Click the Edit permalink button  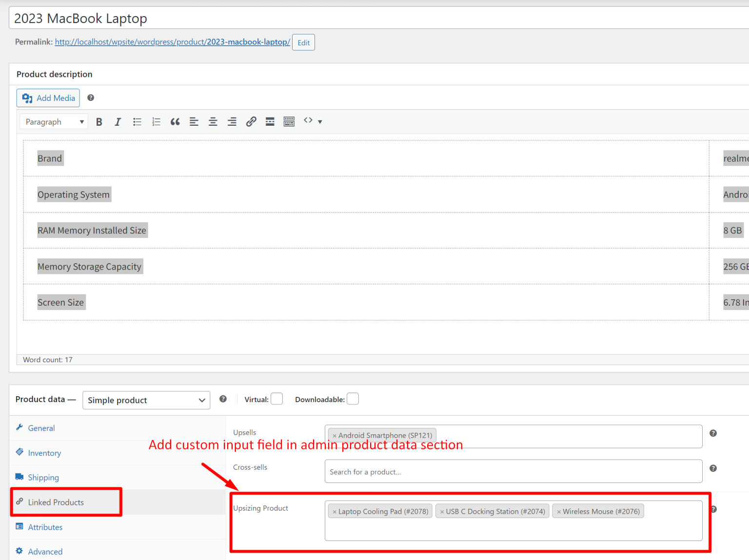pos(303,42)
